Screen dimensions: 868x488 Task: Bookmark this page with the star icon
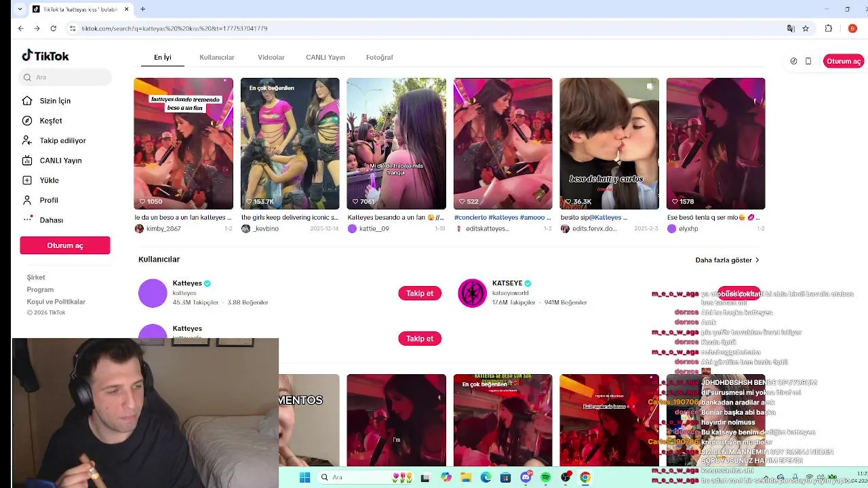[x=806, y=28]
